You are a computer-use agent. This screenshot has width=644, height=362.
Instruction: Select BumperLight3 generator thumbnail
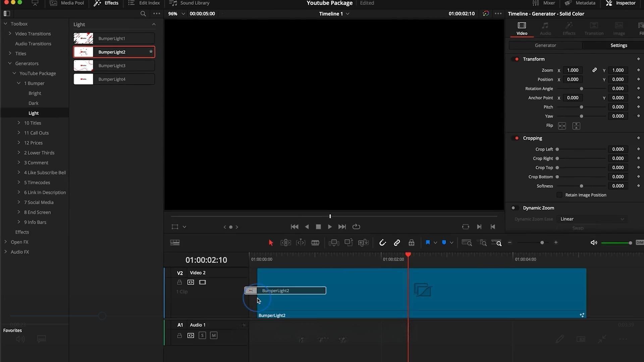pos(84,66)
